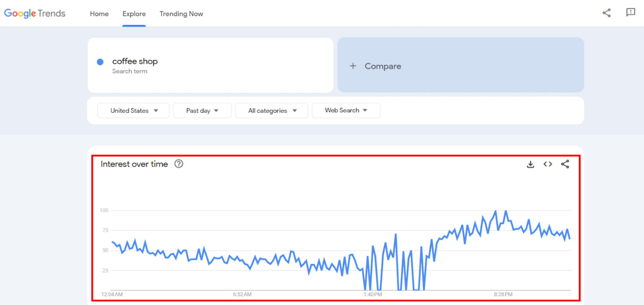
Task: Open the Trending Now section
Action: (x=181, y=14)
